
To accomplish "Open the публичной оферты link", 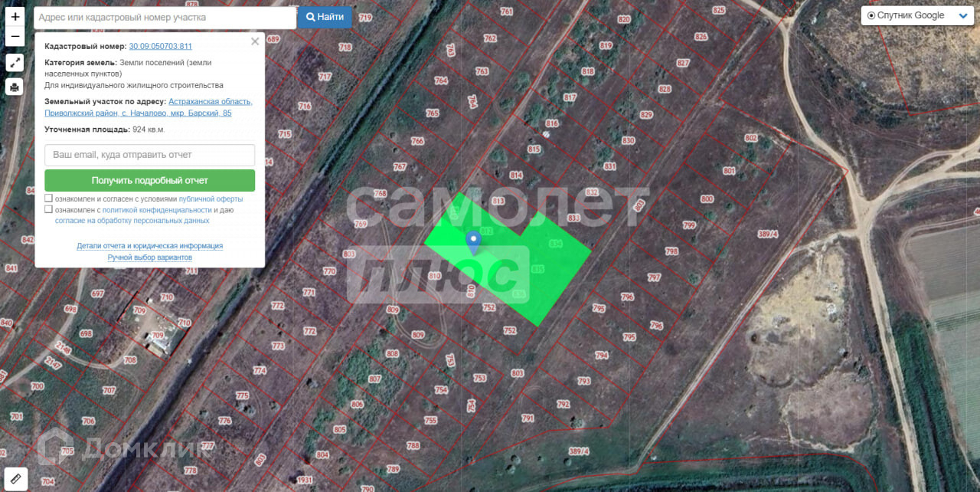I will [x=211, y=198].
